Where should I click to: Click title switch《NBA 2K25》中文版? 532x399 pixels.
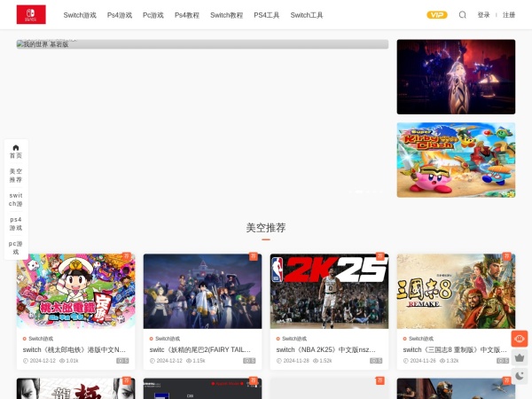pyautogui.click(x=326, y=349)
